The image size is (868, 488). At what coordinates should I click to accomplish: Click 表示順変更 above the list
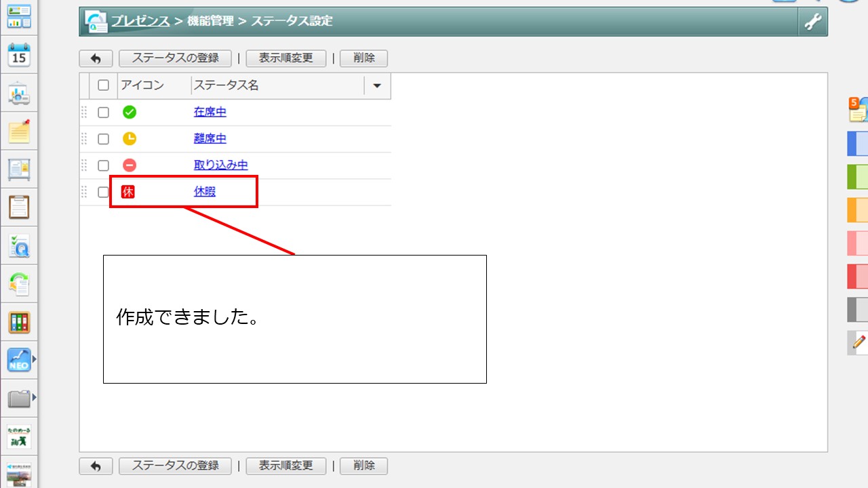[285, 58]
